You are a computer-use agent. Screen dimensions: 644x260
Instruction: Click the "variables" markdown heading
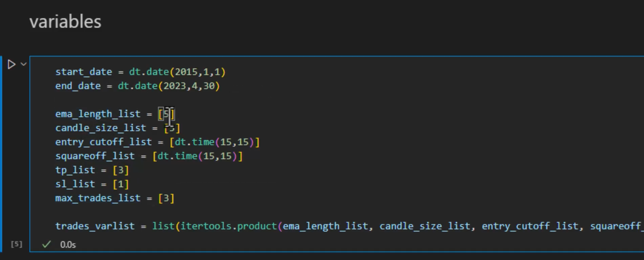pos(65,22)
